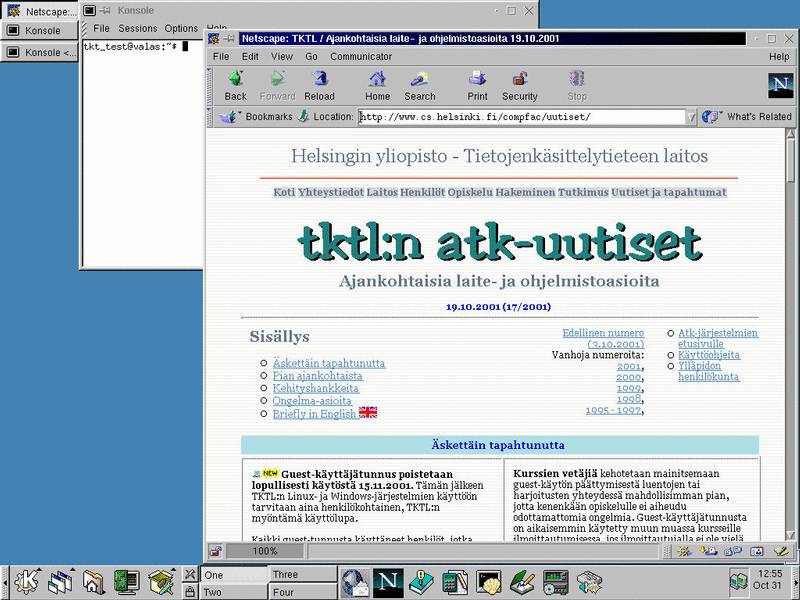Switch to virtual desktop Three
This screenshot has width=800, height=600.
303,574
